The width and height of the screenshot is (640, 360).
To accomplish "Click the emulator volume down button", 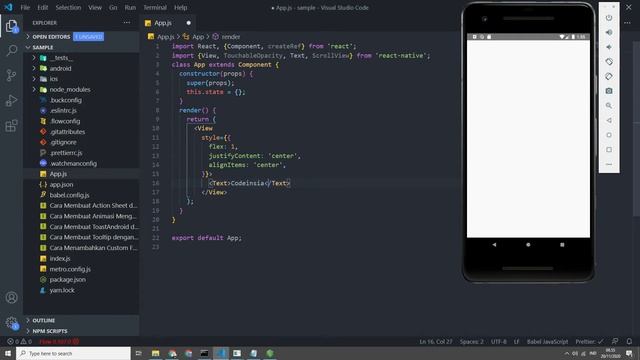I will click(609, 47).
